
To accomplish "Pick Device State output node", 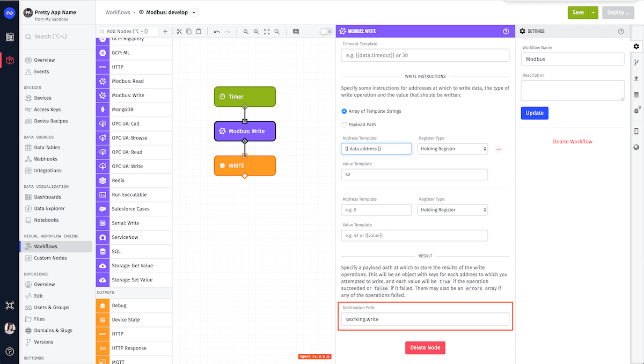I will (134, 319).
